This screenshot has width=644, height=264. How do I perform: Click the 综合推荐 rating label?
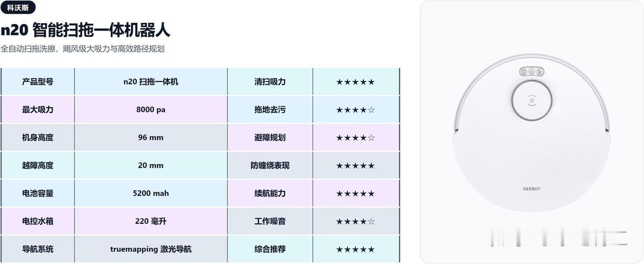click(x=270, y=249)
